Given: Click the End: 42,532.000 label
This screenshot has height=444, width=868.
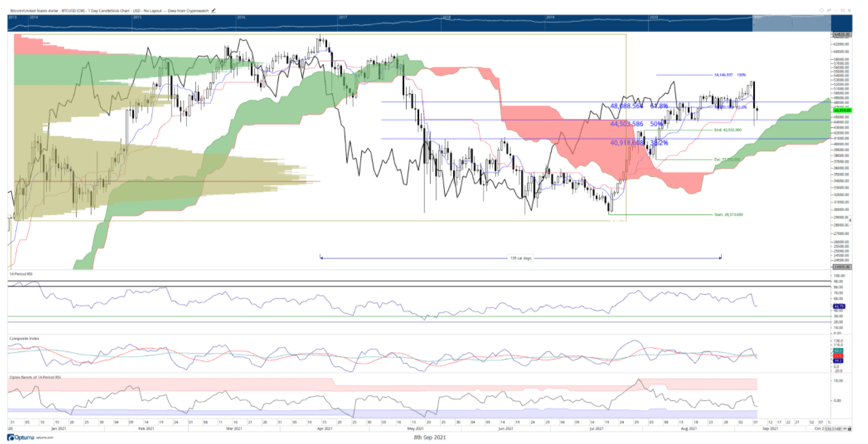Looking at the screenshot, I should 727,129.
